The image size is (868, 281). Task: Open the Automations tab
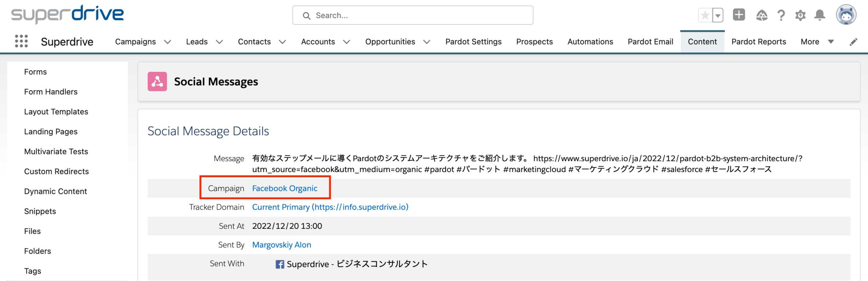(x=590, y=42)
